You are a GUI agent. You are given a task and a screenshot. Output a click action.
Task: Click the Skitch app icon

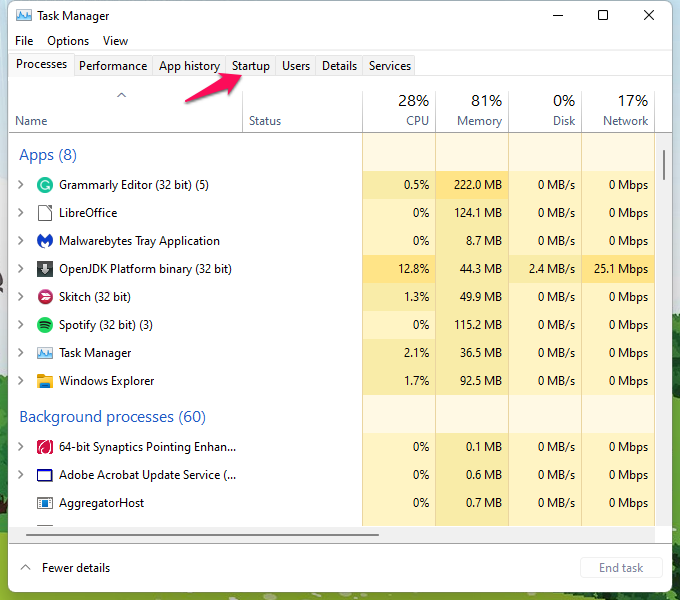click(45, 297)
